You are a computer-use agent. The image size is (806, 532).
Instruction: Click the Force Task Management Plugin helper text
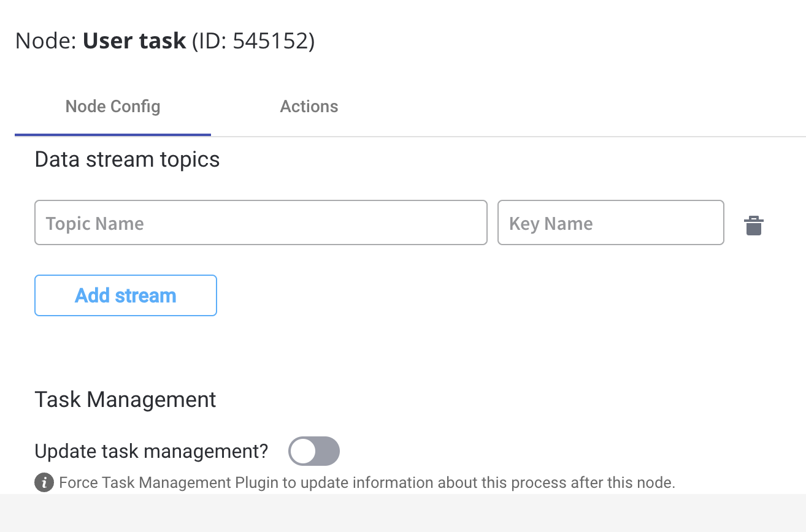point(367,483)
